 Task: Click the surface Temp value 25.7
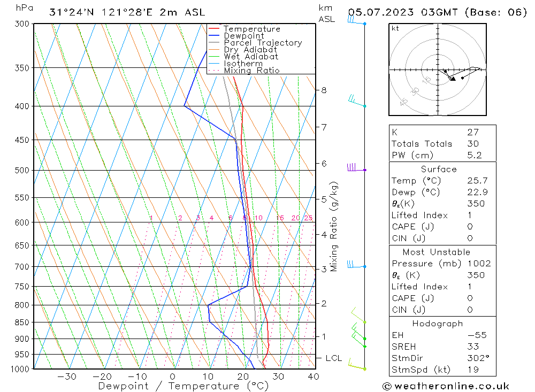[x=477, y=180]
